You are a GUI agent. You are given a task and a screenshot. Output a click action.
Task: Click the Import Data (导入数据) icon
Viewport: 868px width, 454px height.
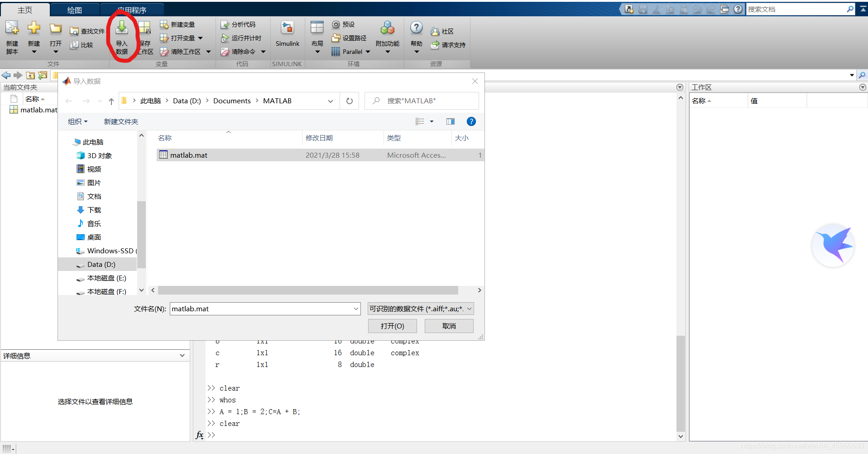pyautogui.click(x=122, y=28)
